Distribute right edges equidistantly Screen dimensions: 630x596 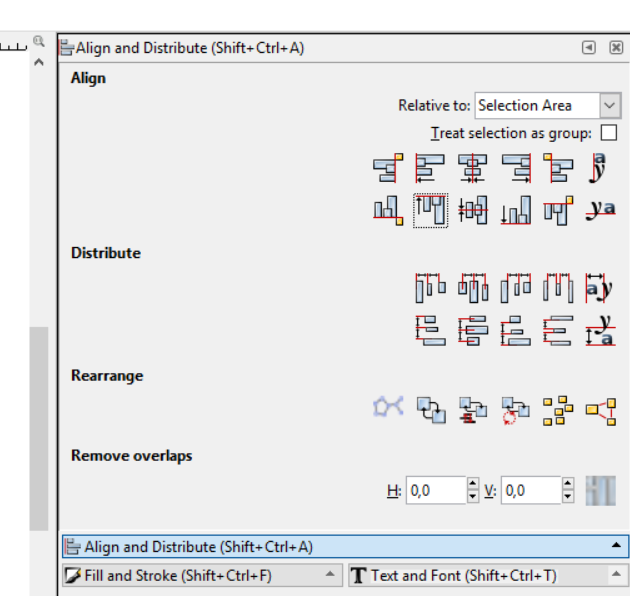coord(516,288)
